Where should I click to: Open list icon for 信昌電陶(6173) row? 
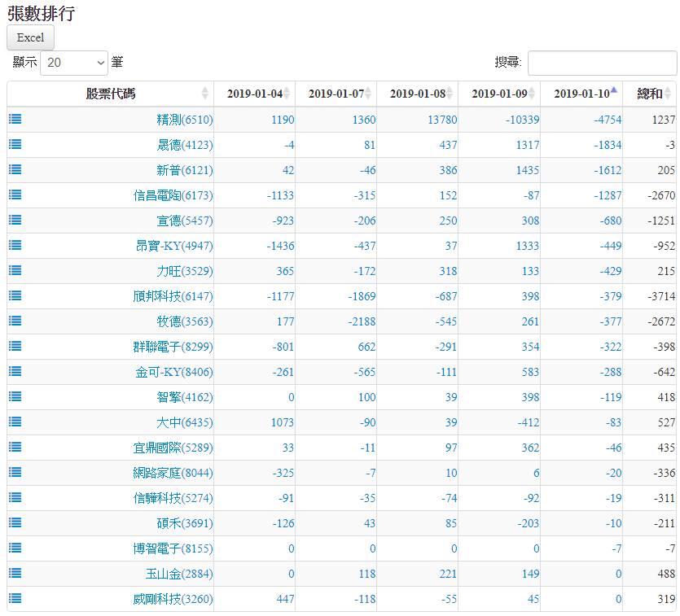pos(15,194)
